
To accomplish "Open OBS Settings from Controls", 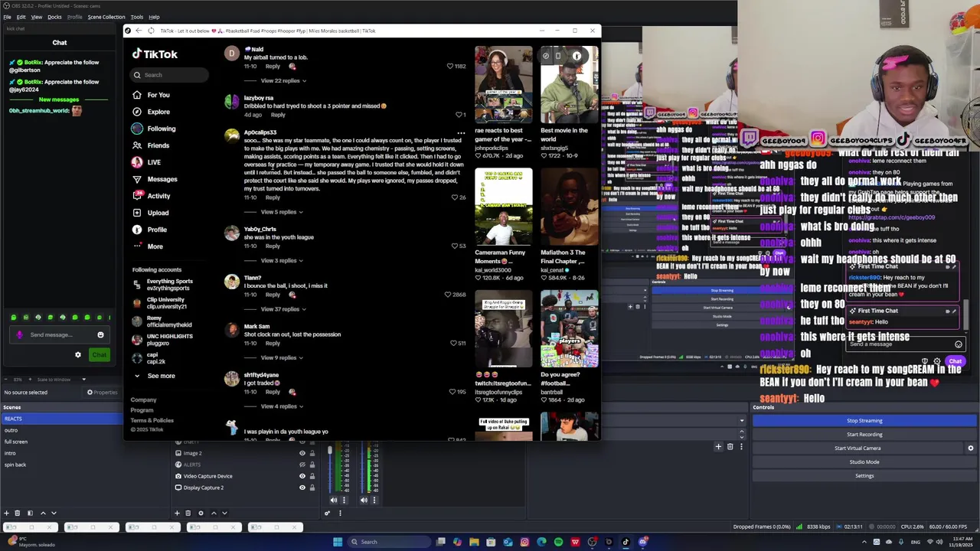I will coord(864,476).
